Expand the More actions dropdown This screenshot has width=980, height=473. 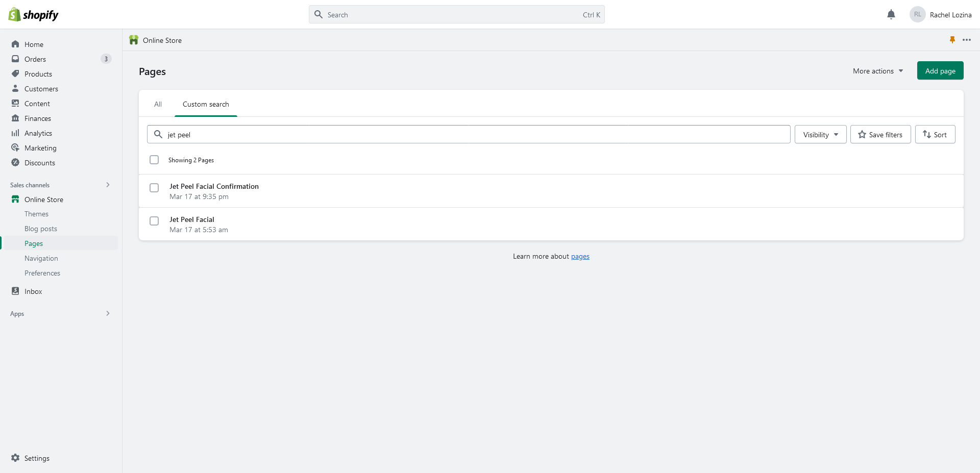pyautogui.click(x=878, y=71)
